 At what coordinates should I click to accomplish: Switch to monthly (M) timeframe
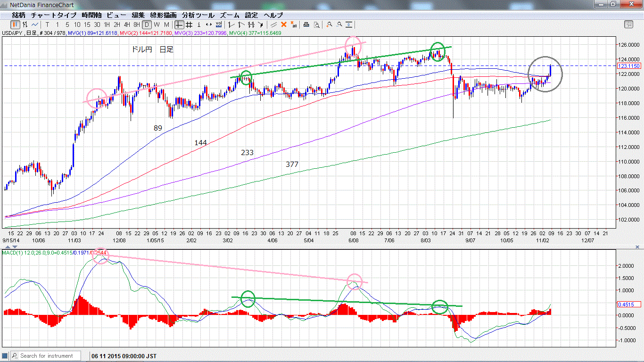tap(166, 25)
